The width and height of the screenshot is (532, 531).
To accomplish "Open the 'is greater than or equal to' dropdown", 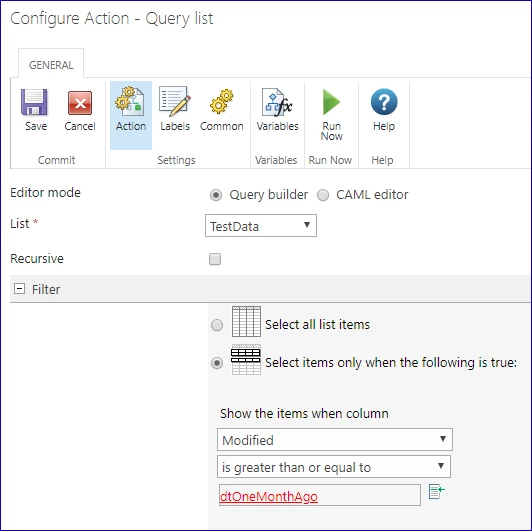I will (x=334, y=467).
